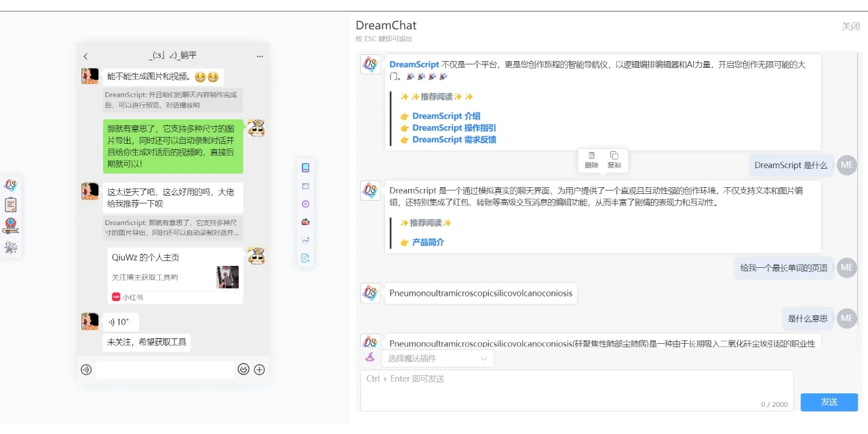
Task: Click 发送 to send the message
Action: [x=829, y=401]
